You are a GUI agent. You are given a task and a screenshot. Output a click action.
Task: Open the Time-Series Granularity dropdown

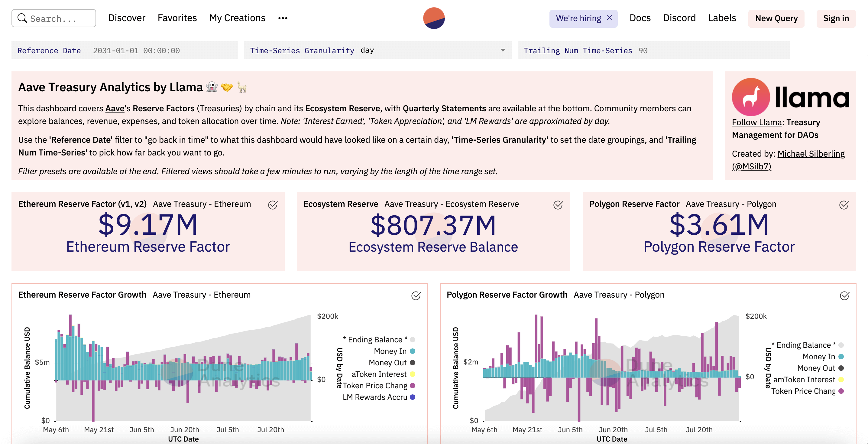pyautogui.click(x=378, y=51)
